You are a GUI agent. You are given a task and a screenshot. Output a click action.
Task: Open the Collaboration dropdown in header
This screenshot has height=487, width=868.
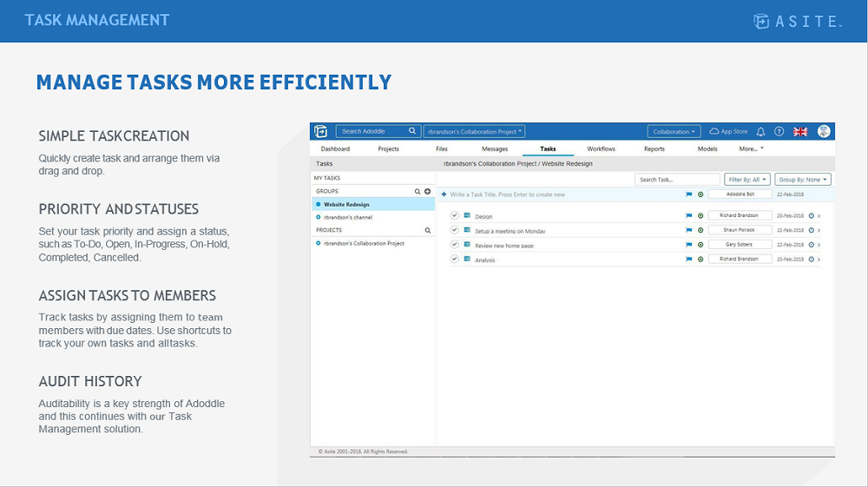(x=674, y=132)
